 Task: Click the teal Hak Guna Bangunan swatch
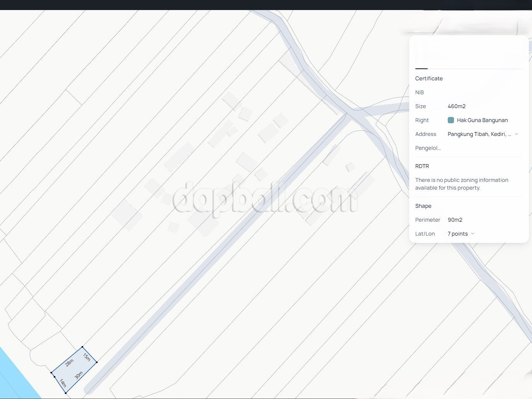pyautogui.click(x=450, y=120)
